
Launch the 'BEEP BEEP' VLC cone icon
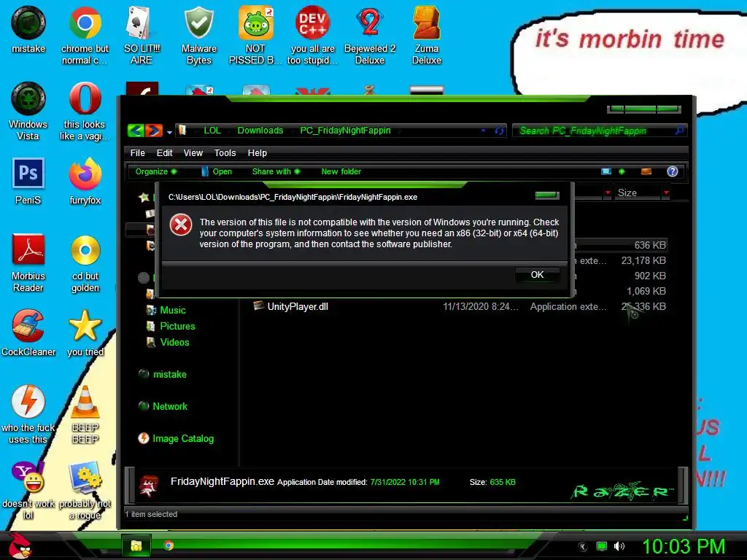[85, 414]
